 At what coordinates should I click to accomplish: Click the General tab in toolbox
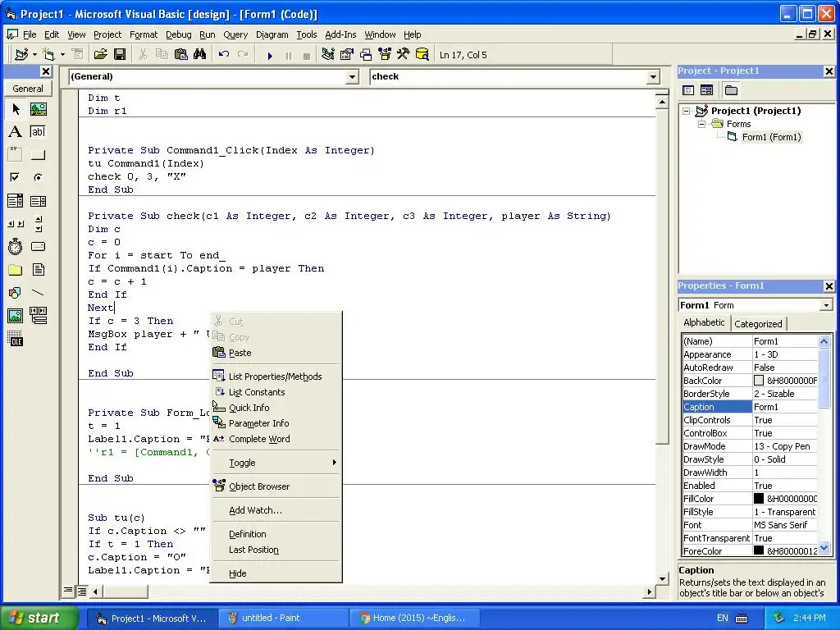pos(28,89)
